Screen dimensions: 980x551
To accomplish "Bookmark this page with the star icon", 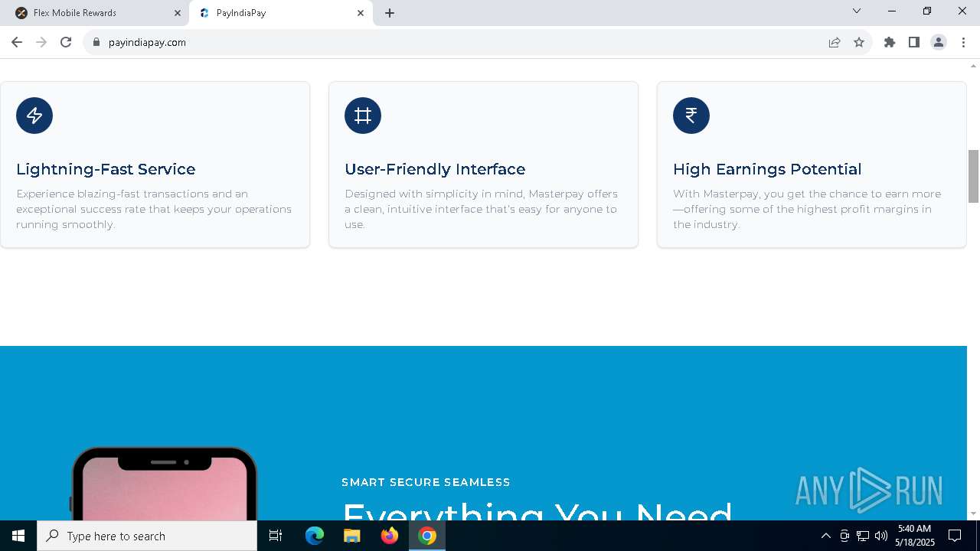I will [859, 42].
